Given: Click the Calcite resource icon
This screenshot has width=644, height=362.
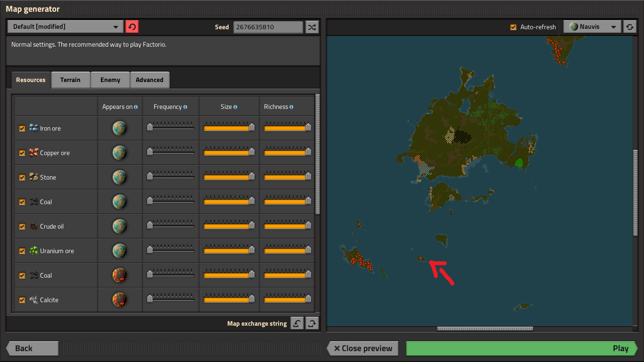Looking at the screenshot, I should tap(33, 300).
